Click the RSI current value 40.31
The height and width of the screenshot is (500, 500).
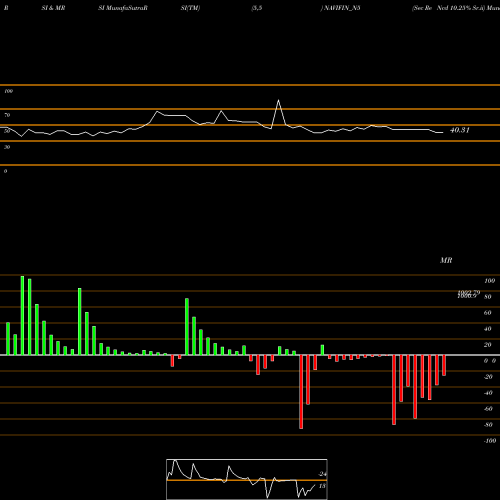[x=460, y=130]
